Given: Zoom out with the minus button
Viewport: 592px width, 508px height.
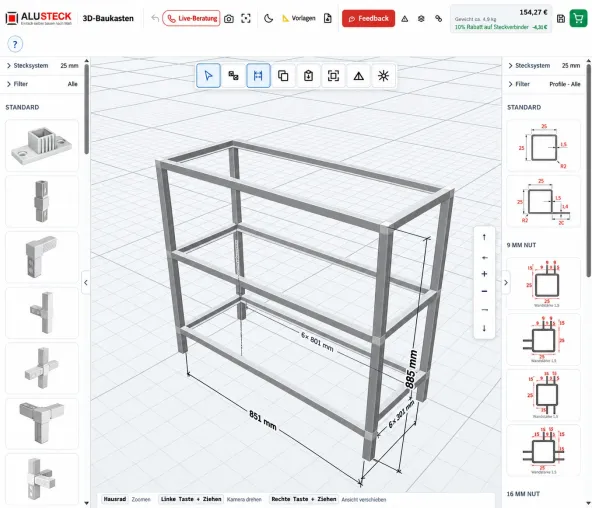Looking at the screenshot, I should coord(484,291).
